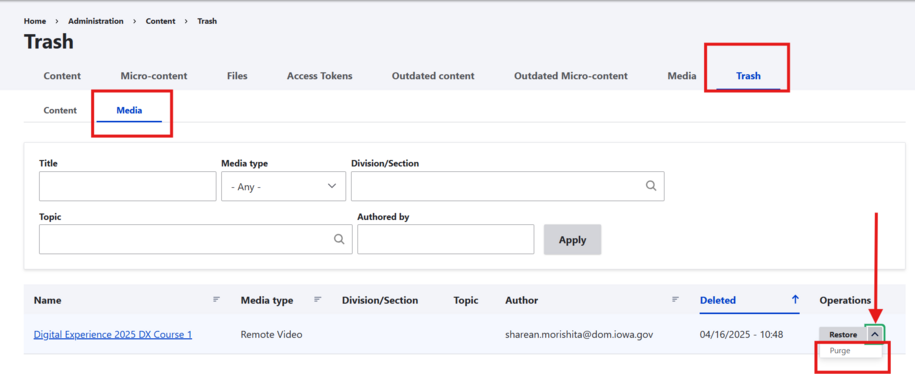
Task: Open the Files tab
Action: [237, 76]
